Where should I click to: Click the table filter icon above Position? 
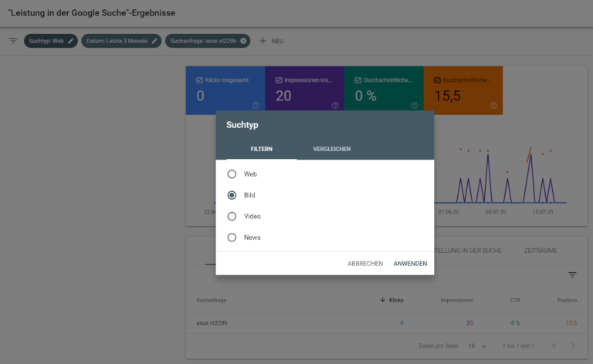coord(572,275)
